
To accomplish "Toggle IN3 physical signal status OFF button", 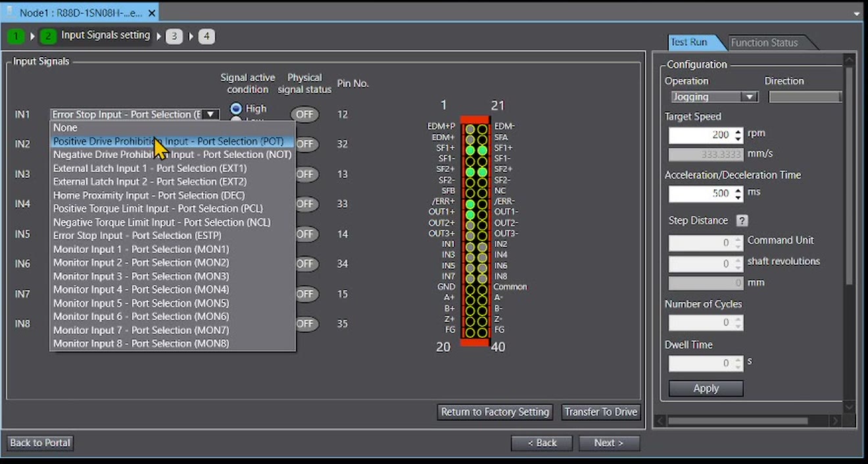I will [306, 174].
